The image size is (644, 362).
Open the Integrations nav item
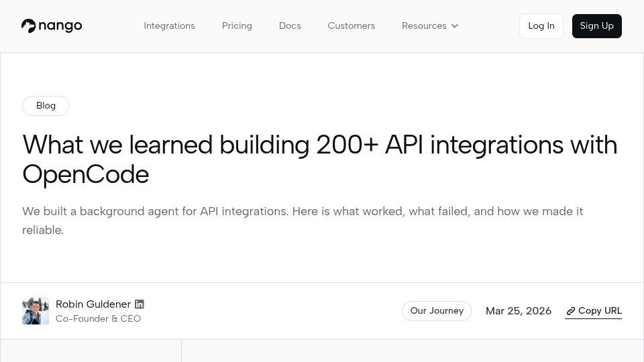coord(169,26)
